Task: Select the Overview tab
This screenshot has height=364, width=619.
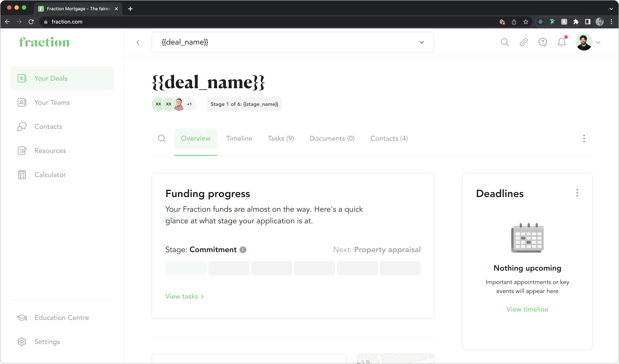Action: (196, 139)
